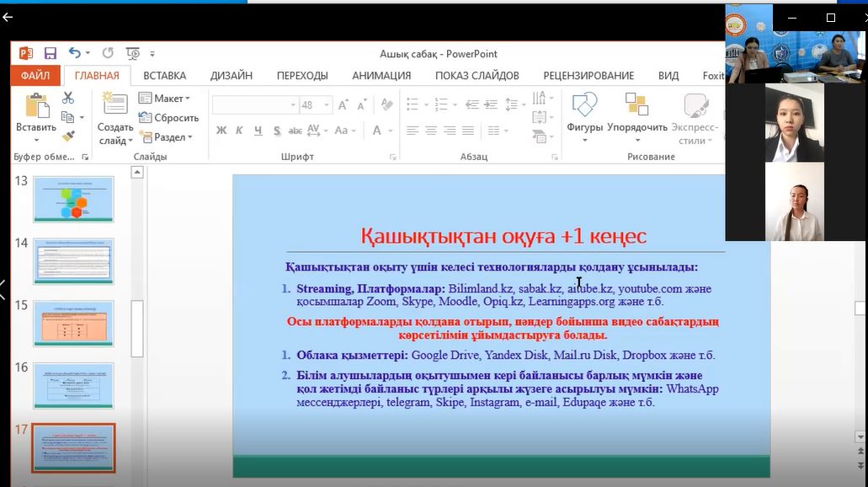Select slide 15 thumbnail in the panel
Screen dimensions: 868x487
73,323
